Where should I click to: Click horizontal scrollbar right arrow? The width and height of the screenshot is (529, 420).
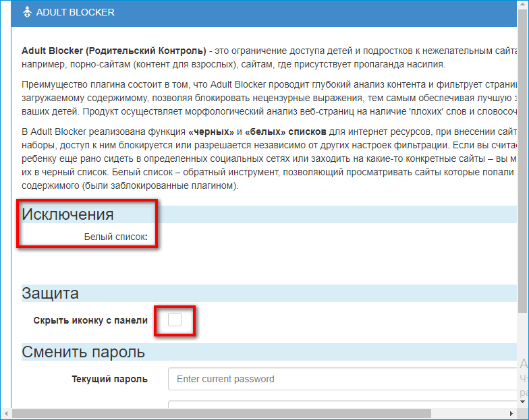pos(511,413)
